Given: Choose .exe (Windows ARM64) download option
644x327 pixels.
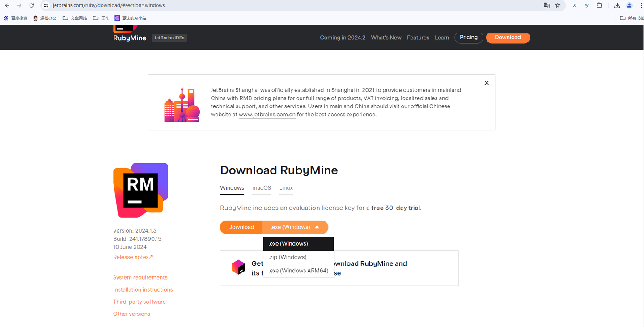Looking at the screenshot, I should 298,270.
